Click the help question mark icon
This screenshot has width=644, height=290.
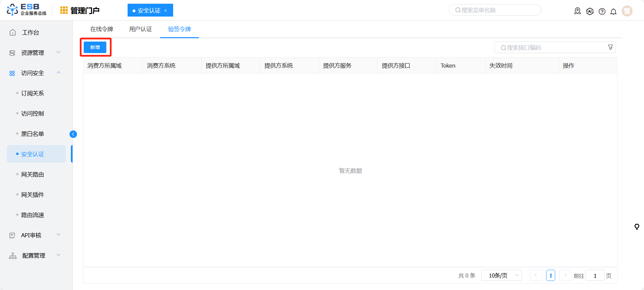coord(602,11)
